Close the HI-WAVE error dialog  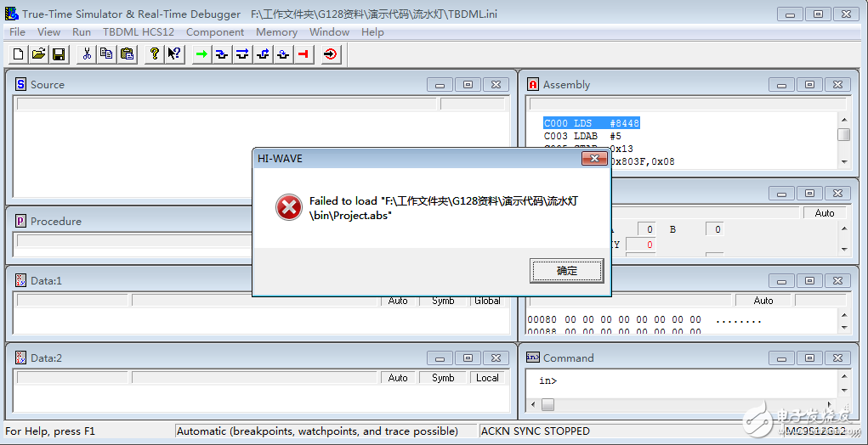pyautogui.click(x=594, y=159)
